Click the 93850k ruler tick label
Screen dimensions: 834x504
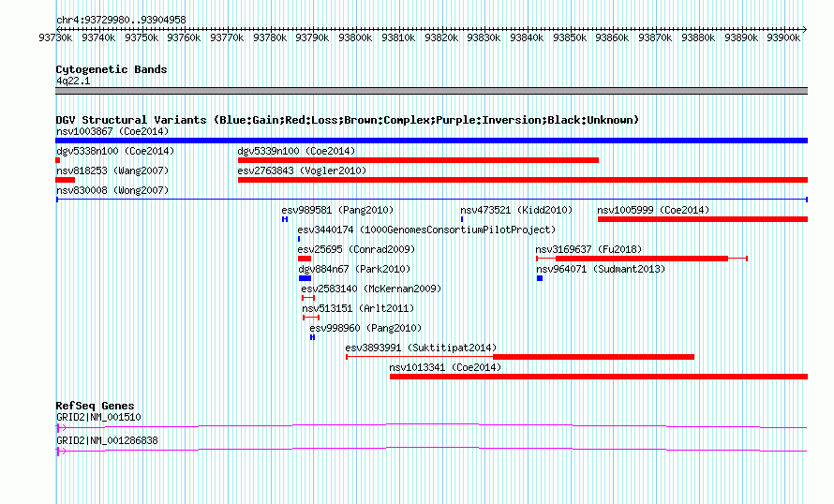(570, 37)
